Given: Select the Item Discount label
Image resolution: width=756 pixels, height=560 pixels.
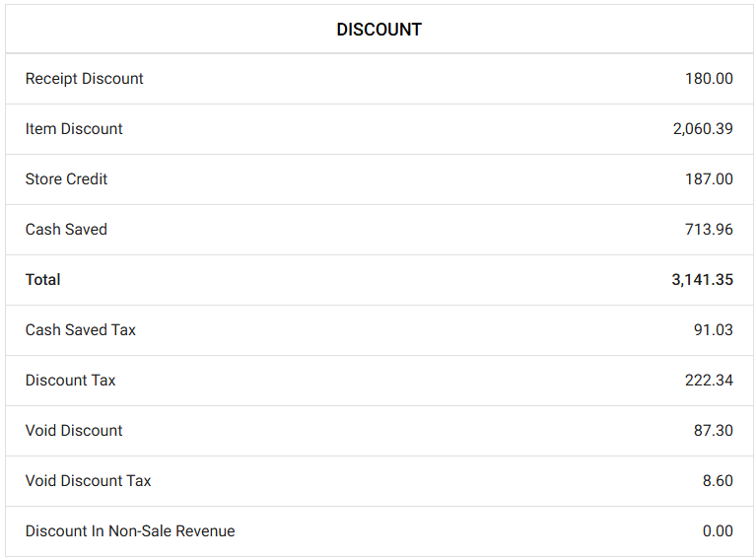Looking at the screenshot, I should click(x=74, y=129).
